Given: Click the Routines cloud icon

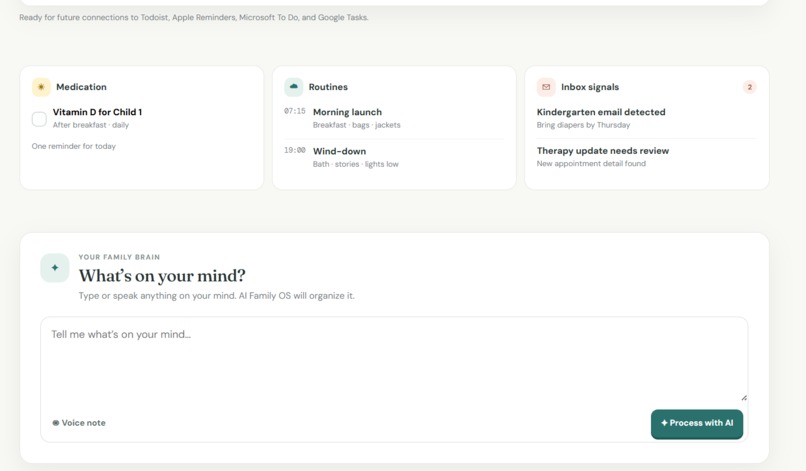Looking at the screenshot, I should click(x=294, y=87).
